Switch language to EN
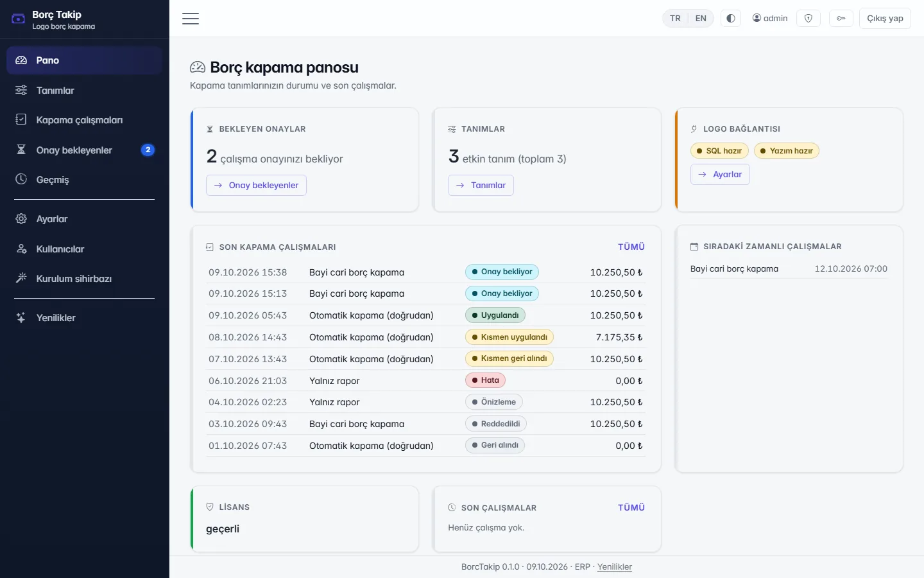 point(701,19)
